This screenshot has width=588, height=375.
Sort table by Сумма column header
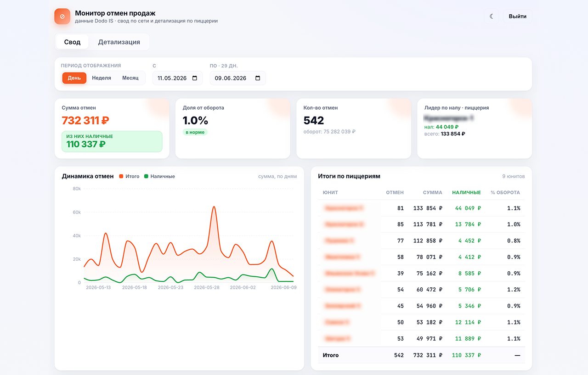tap(433, 193)
